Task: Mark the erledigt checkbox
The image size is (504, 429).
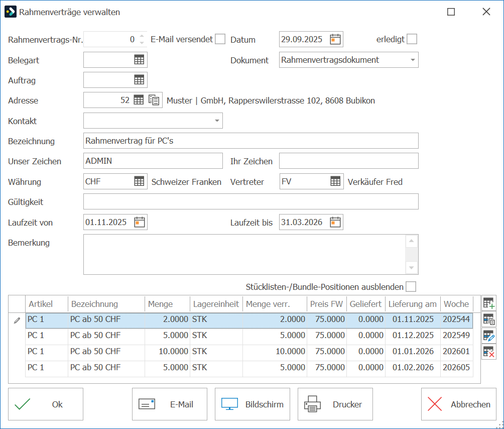Action: point(412,39)
